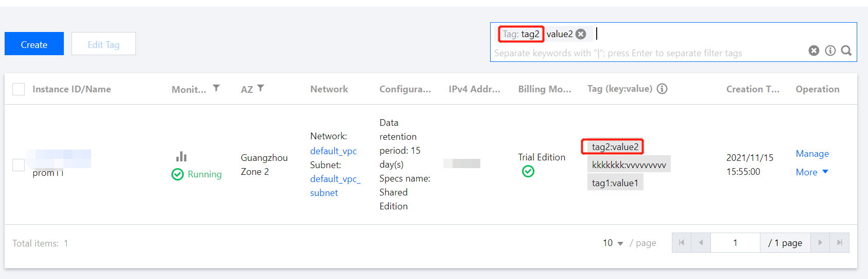Select the prom instance row checkbox
Viewport: 868px width, 279px height.
click(x=19, y=165)
